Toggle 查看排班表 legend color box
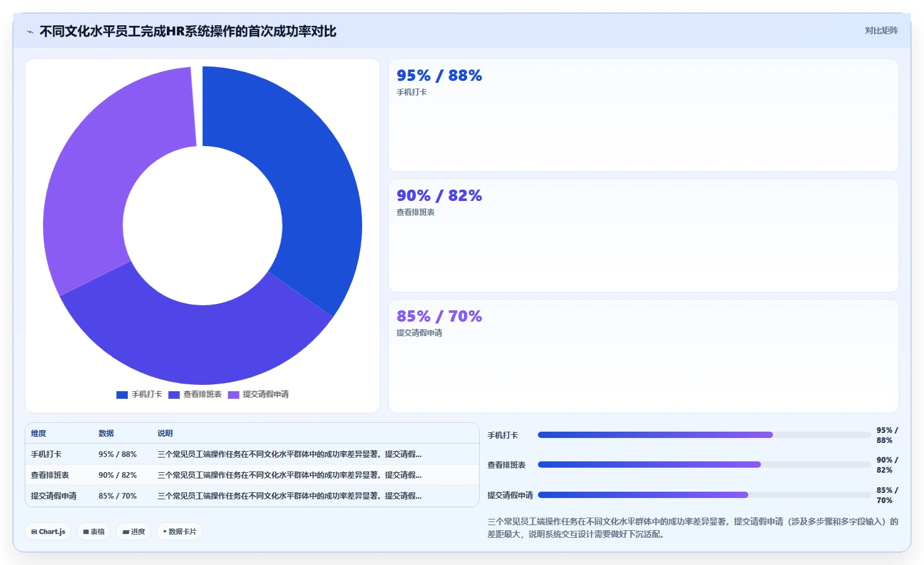This screenshot has height=565, width=924. [x=174, y=394]
